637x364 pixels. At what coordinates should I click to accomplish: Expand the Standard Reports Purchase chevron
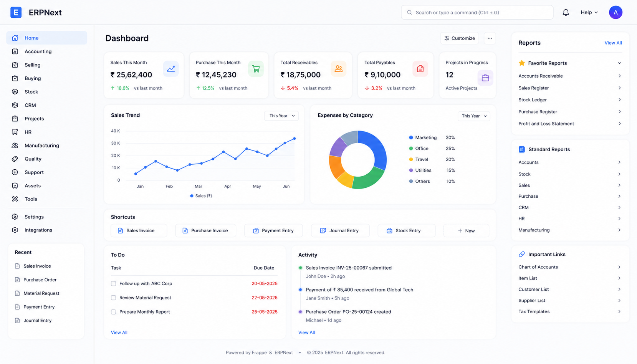[x=619, y=196]
